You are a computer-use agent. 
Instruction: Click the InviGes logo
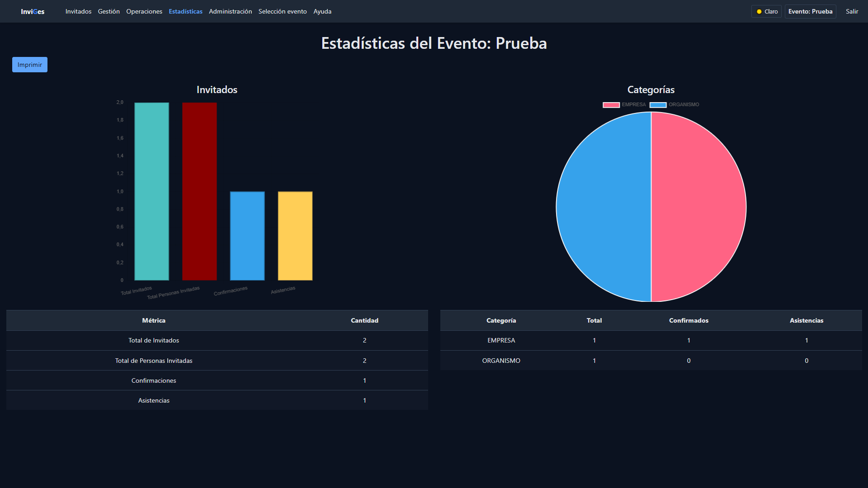[33, 11]
